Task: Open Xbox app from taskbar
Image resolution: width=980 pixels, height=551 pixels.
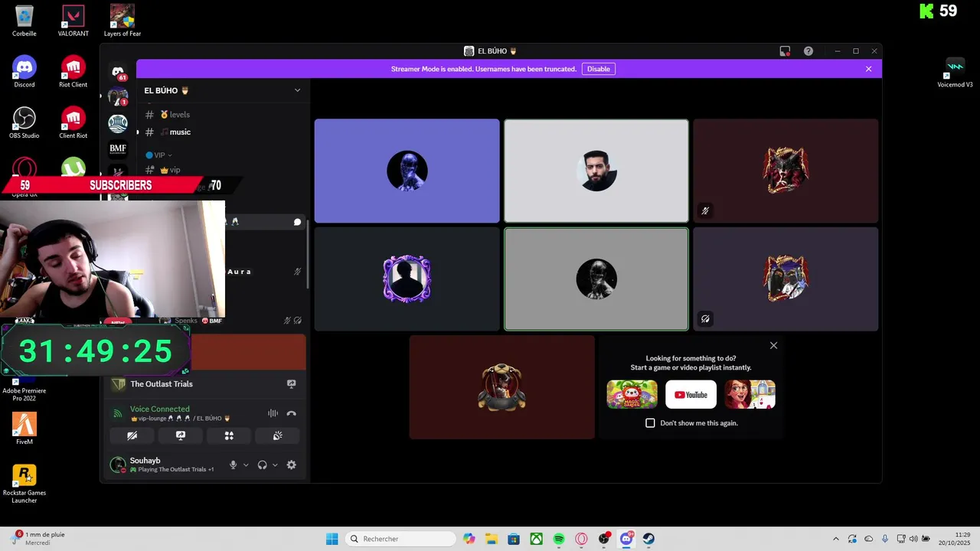Action: click(x=537, y=539)
